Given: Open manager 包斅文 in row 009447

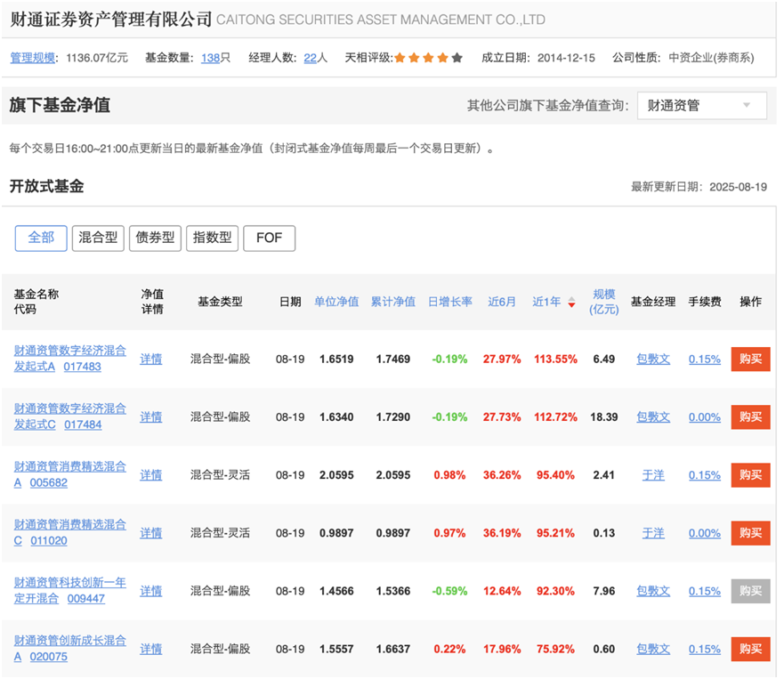Looking at the screenshot, I should [653, 592].
